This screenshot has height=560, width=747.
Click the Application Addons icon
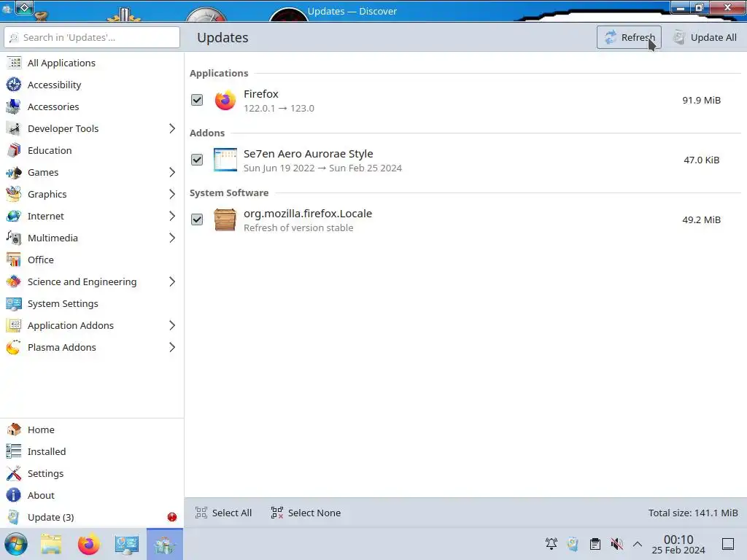tap(14, 326)
